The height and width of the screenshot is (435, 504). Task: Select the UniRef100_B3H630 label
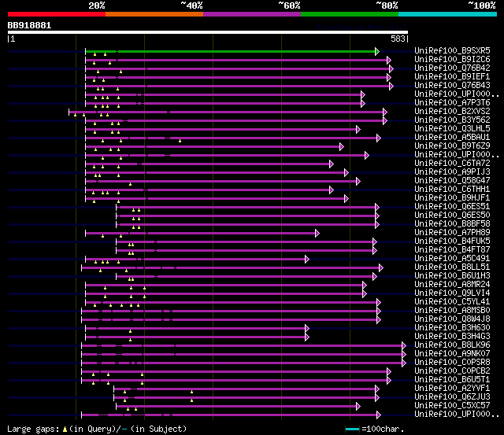(x=452, y=328)
